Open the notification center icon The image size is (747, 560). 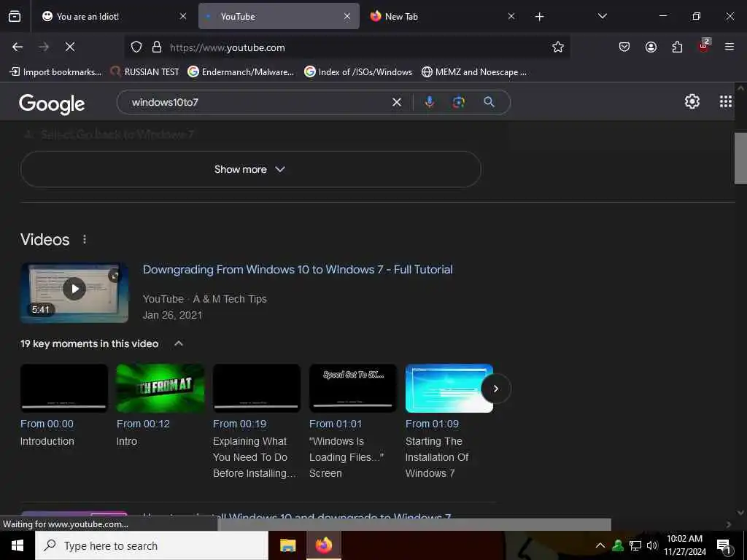(x=724, y=546)
